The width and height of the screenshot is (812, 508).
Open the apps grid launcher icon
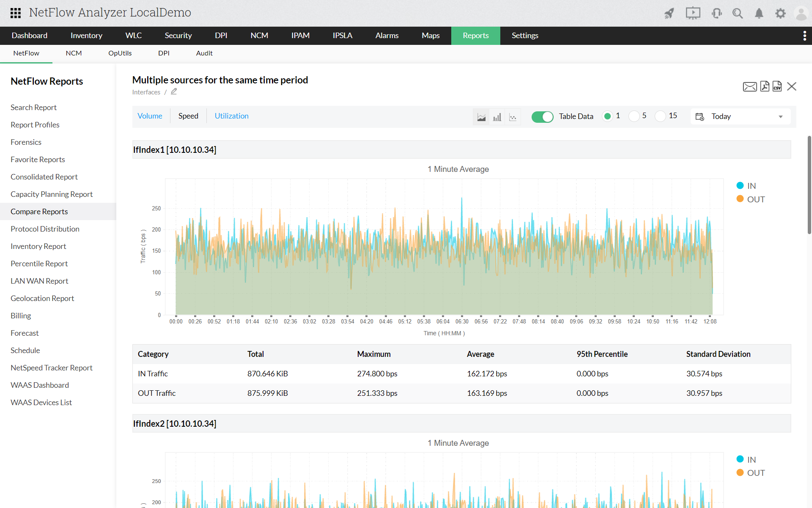click(16, 13)
